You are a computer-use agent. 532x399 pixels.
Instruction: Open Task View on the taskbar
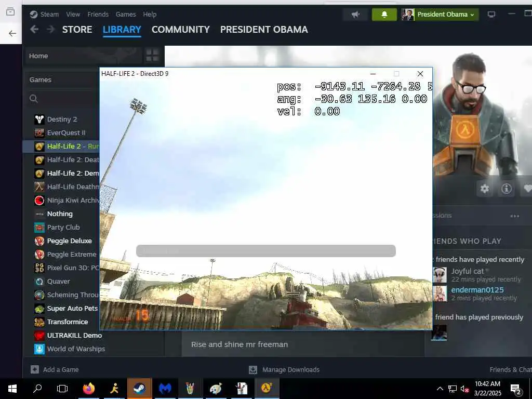point(62,389)
